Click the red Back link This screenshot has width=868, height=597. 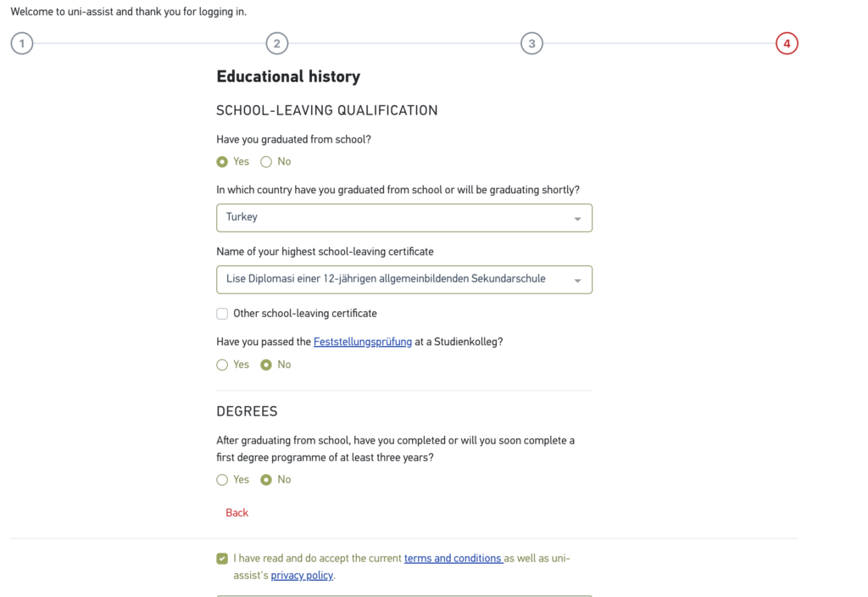click(x=237, y=513)
